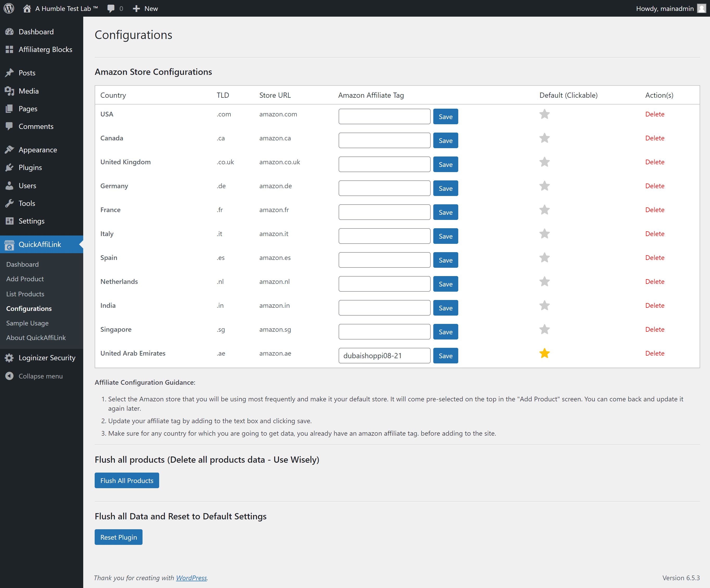
Task: Click the dubaishoppi08-21 tag field
Action: (384, 356)
